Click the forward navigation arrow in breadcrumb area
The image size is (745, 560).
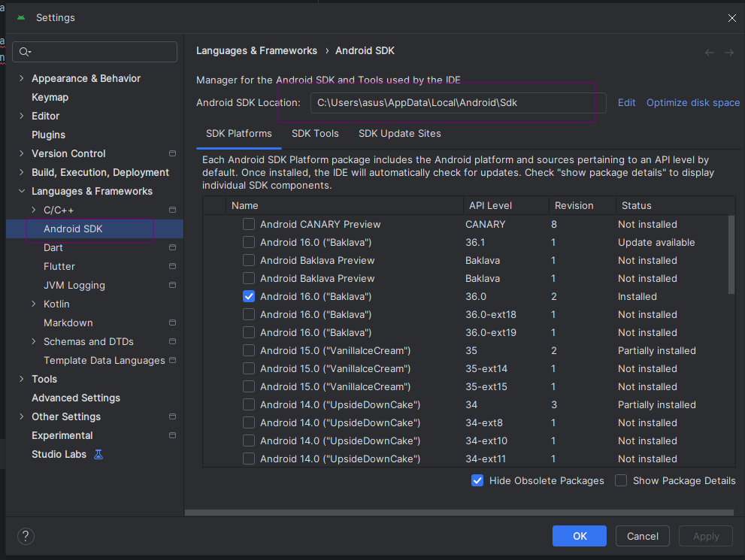coord(728,51)
